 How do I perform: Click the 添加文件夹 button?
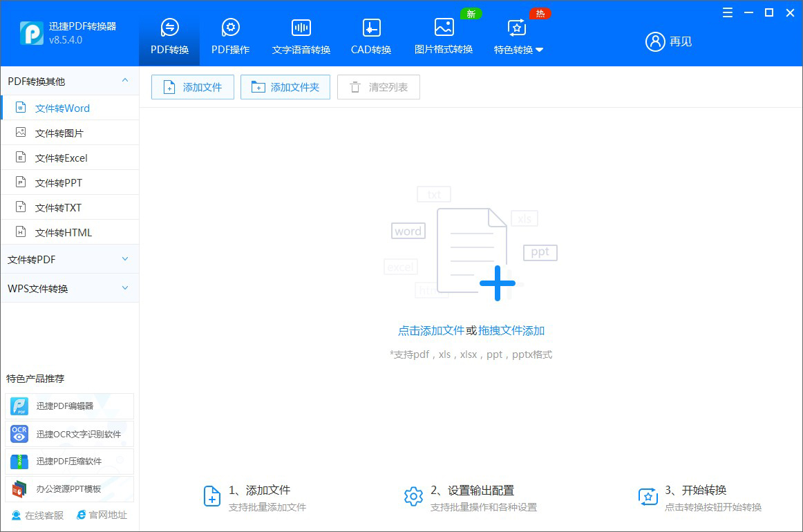click(285, 87)
